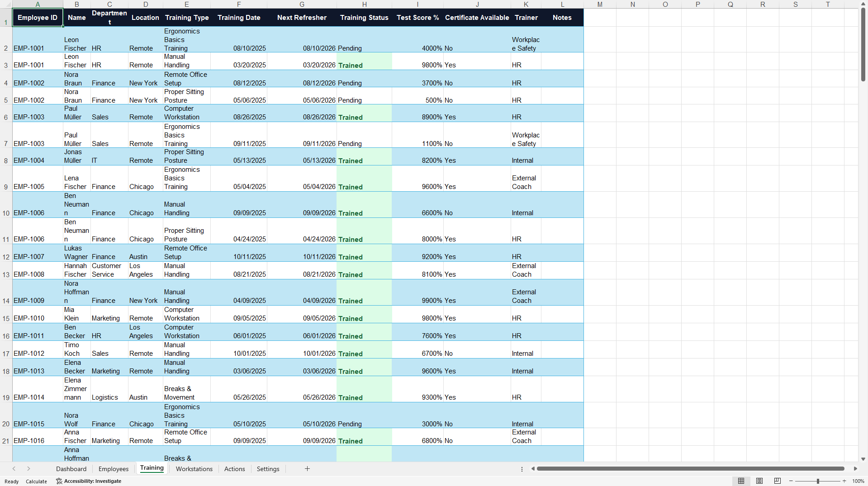This screenshot has height=486, width=868.
Task: Select column T header
Action: coord(828,4)
